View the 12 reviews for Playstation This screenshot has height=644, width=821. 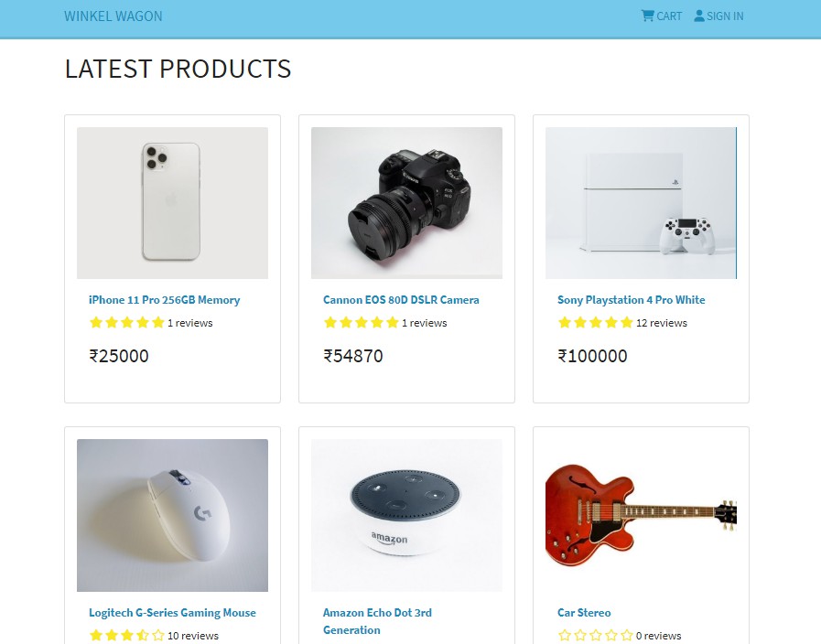pos(662,323)
